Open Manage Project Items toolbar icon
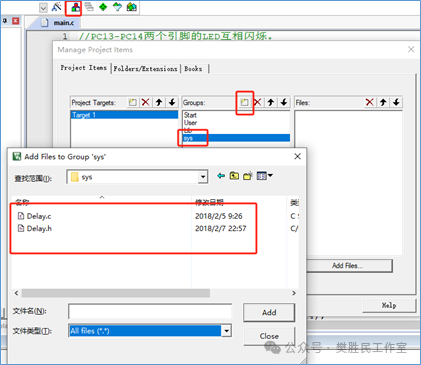The width and height of the screenshot is (421, 365). (75, 7)
